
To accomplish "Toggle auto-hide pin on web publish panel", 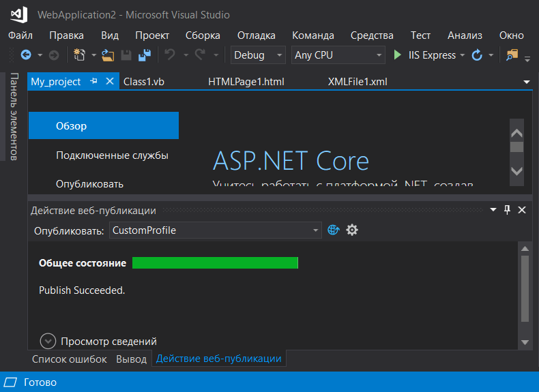I will [x=507, y=209].
